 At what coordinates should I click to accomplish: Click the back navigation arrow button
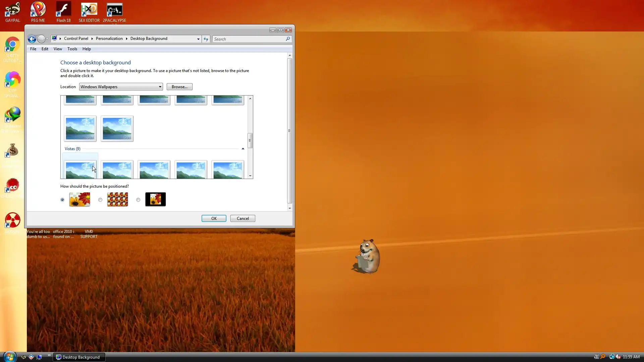[x=32, y=39]
